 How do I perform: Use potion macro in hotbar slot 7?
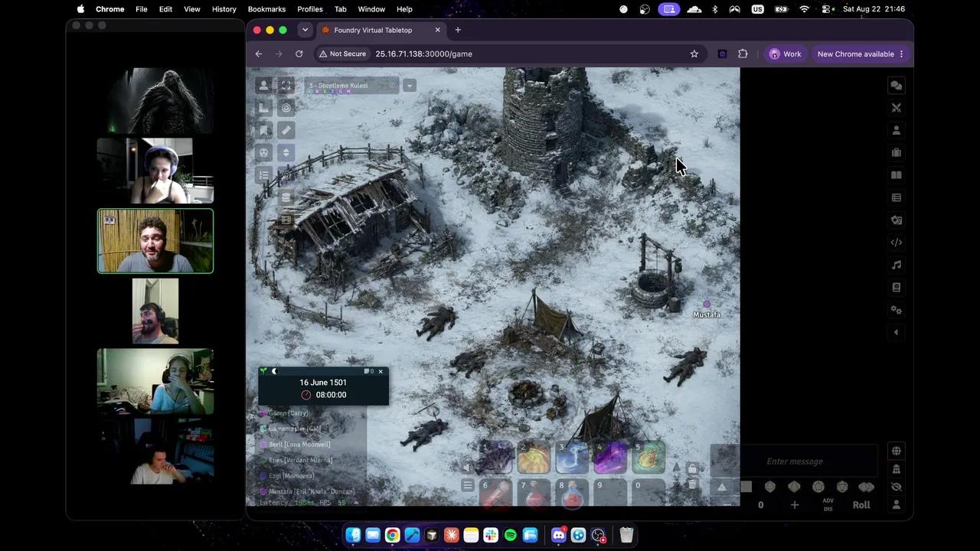pyautogui.click(x=534, y=493)
